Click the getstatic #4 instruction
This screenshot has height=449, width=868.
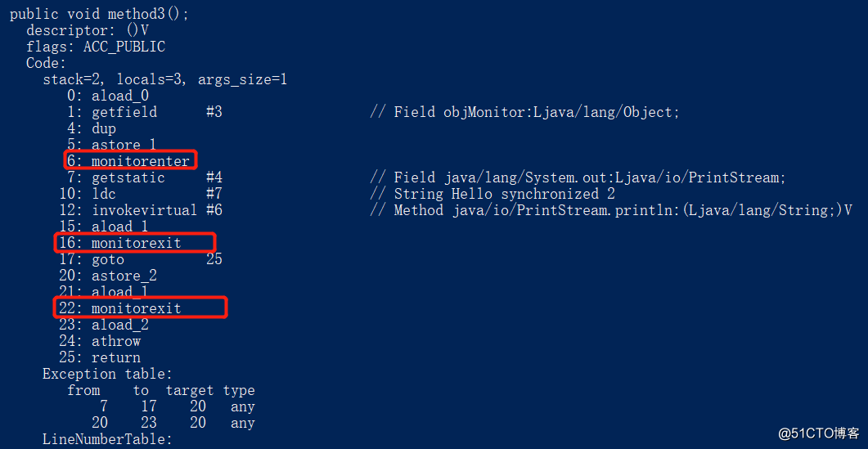click(145, 177)
